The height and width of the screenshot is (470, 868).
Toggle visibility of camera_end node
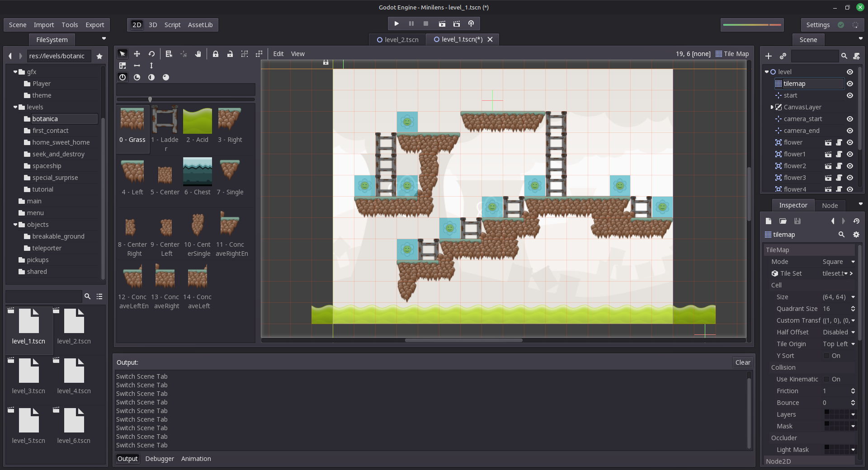pyautogui.click(x=850, y=131)
